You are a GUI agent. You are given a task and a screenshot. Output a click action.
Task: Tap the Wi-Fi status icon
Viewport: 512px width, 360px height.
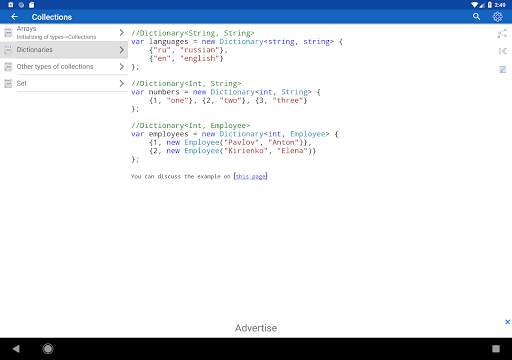click(474, 5)
